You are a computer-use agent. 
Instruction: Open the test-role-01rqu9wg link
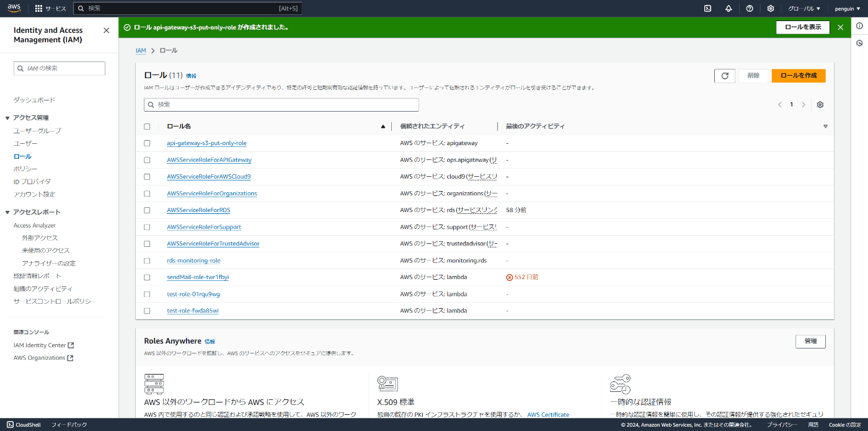click(193, 294)
